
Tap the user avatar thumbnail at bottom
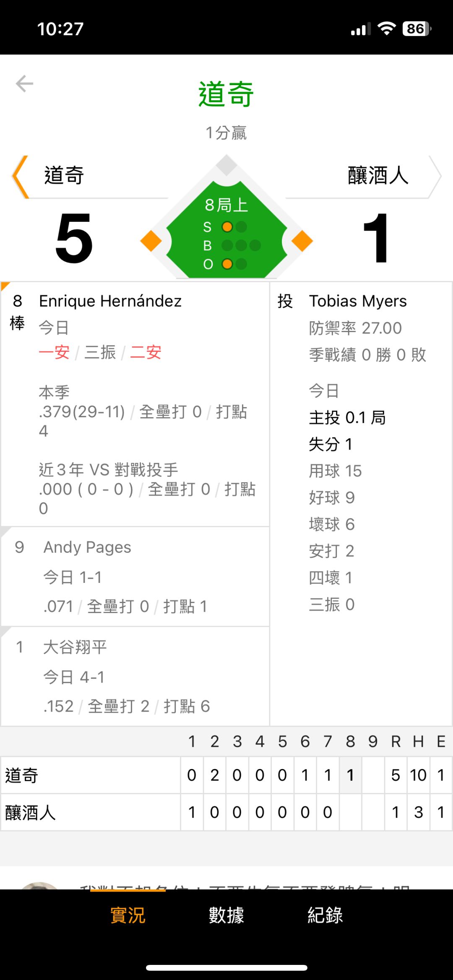(x=40, y=885)
